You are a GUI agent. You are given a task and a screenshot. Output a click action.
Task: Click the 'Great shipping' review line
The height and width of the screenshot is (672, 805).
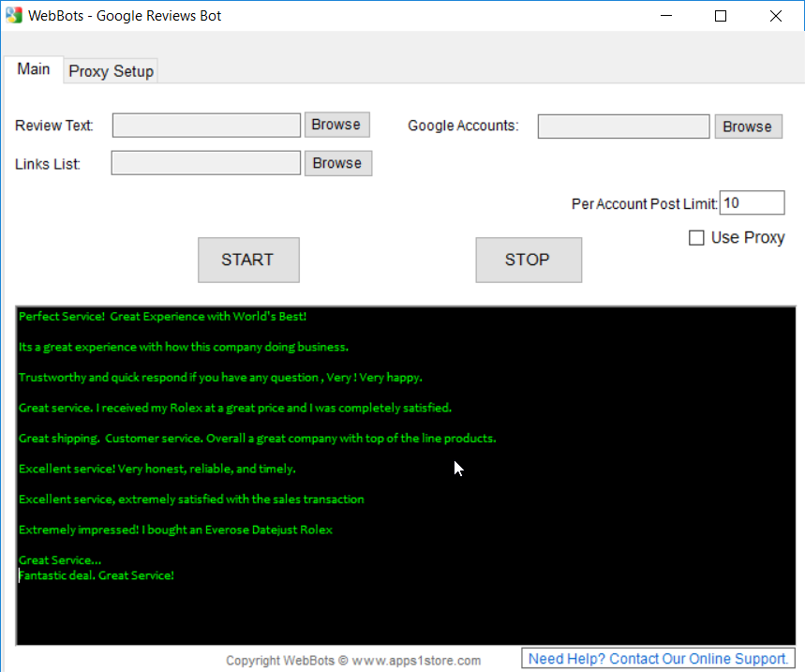click(x=257, y=439)
